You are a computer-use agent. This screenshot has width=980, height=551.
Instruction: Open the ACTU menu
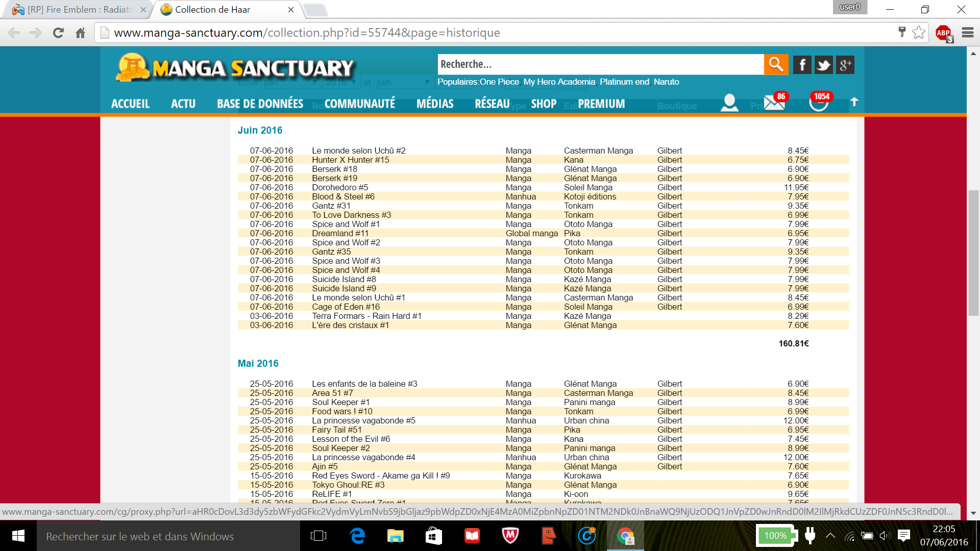pyautogui.click(x=183, y=104)
